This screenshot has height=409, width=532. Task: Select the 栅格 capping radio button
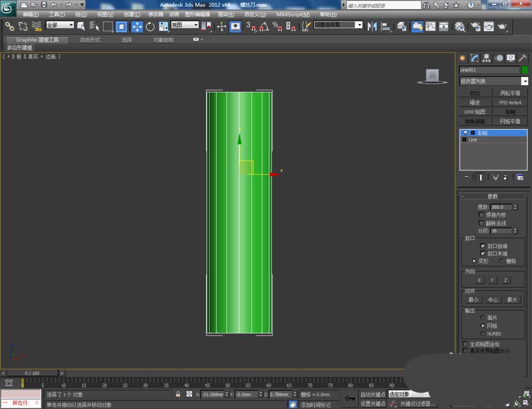click(x=502, y=261)
